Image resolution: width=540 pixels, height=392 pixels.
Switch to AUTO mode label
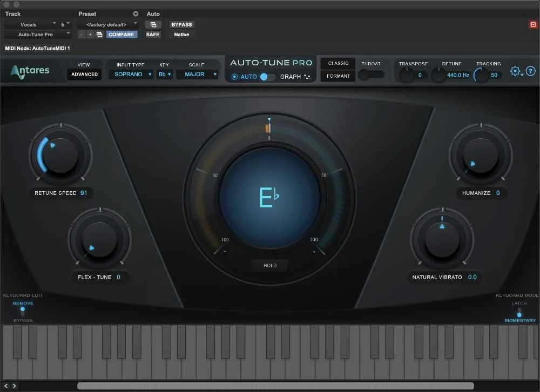tap(248, 77)
